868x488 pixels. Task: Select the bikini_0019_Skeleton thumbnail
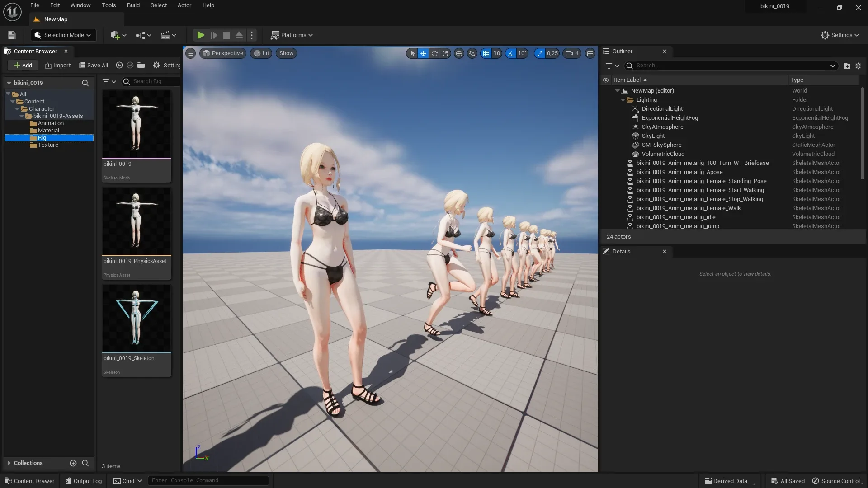point(137,318)
